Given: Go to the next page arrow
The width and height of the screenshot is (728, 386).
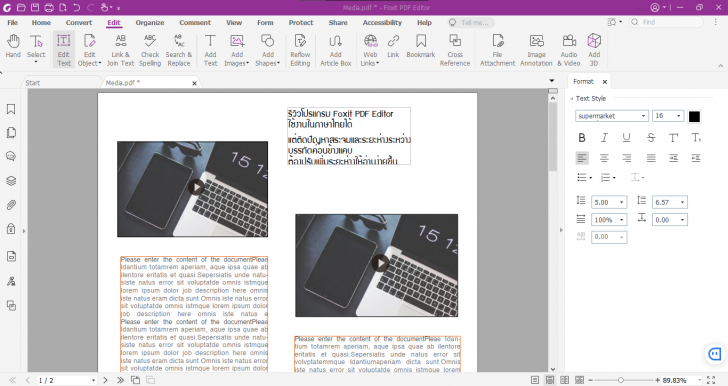Looking at the screenshot, I should tap(105, 380).
